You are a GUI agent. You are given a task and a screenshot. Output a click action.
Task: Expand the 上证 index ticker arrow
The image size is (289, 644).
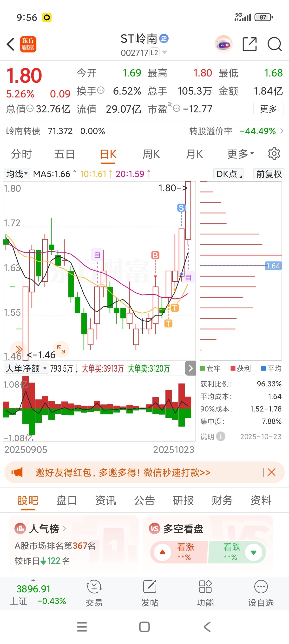[33, 580]
